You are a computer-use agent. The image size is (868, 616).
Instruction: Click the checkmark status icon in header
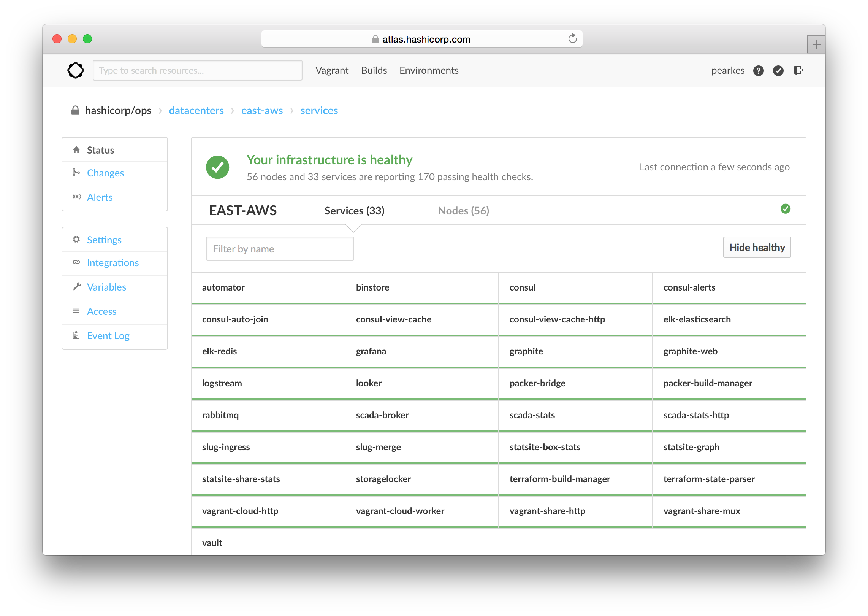pyautogui.click(x=778, y=71)
